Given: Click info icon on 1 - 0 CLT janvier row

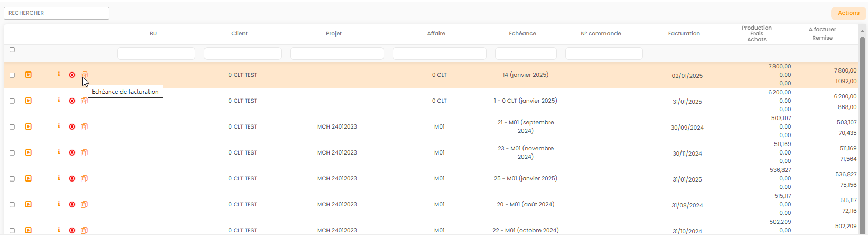Looking at the screenshot, I should click(59, 101).
